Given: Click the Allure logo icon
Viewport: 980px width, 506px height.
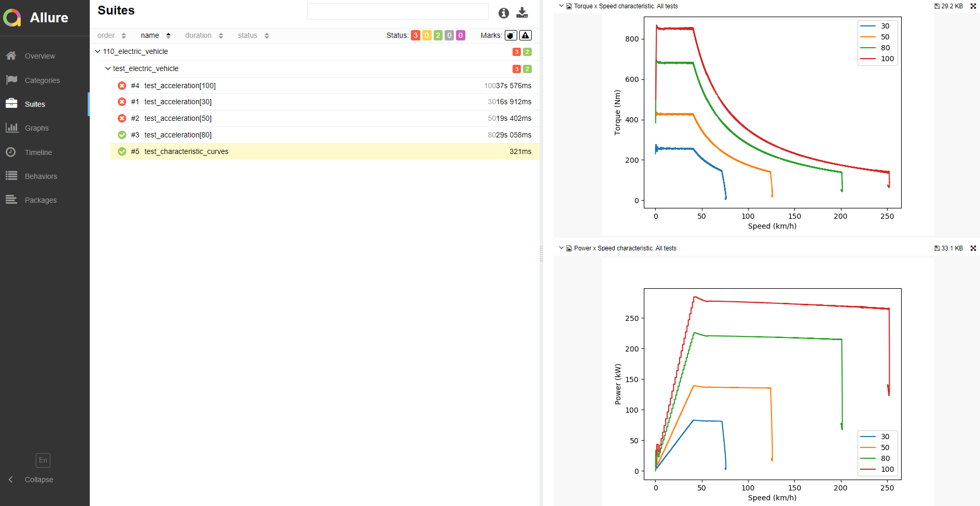Looking at the screenshot, I should click(12, 18).
